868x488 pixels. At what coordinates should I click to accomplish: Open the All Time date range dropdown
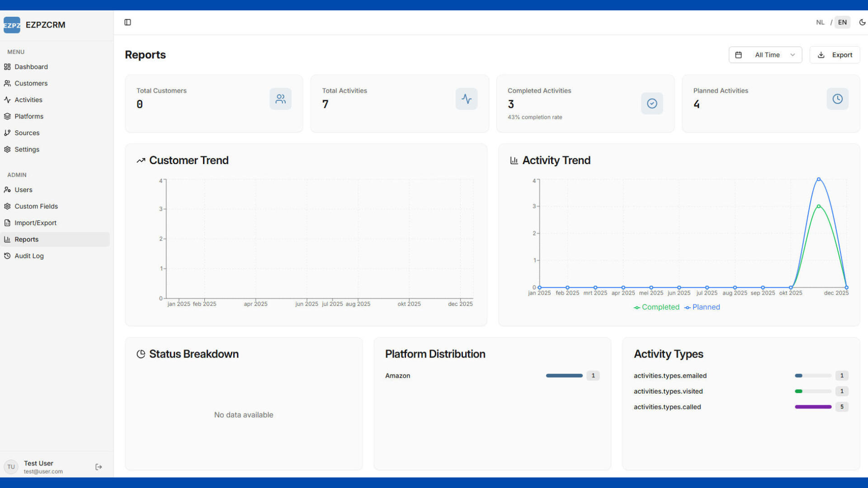point(765,55)
